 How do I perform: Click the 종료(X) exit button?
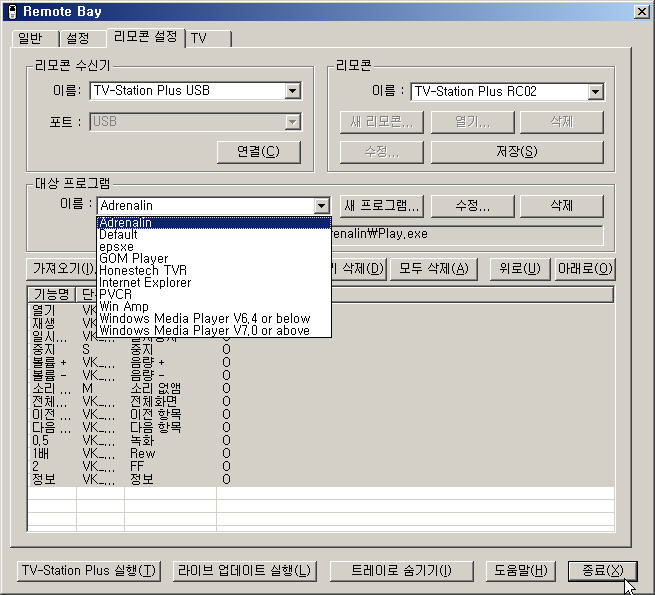tap(602, 571)
